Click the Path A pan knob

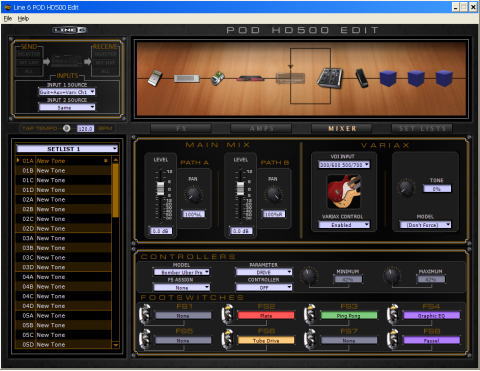tap(193, 194)
